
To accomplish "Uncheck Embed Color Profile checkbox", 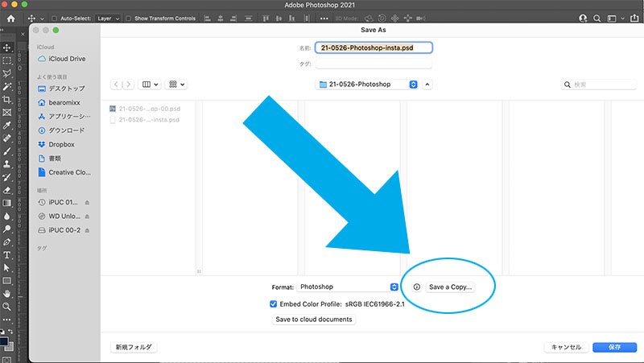I will 273,304.
